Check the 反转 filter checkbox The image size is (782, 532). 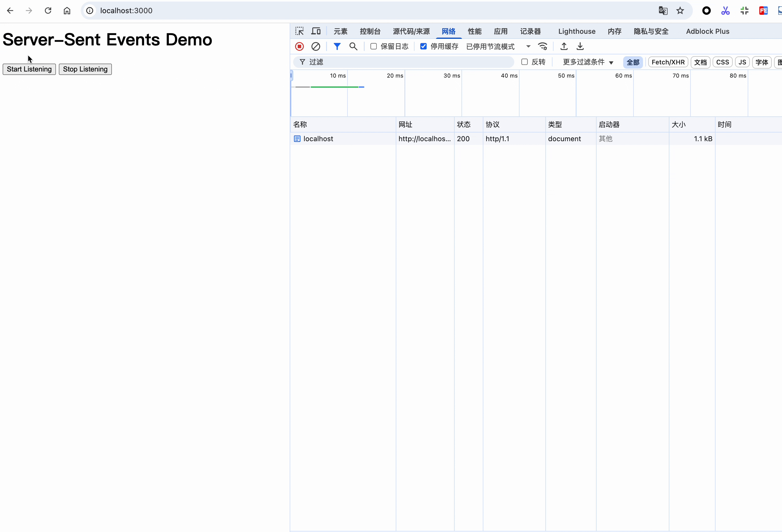[x=524, y=62]
